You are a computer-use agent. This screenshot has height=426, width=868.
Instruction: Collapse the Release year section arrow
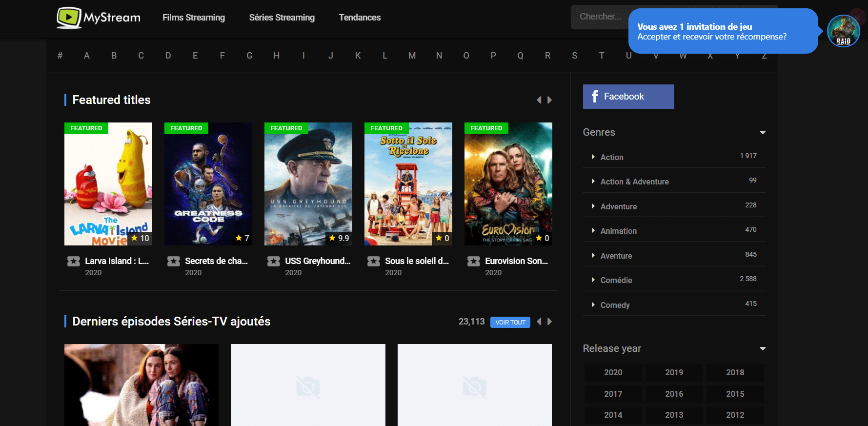[763, 349]
